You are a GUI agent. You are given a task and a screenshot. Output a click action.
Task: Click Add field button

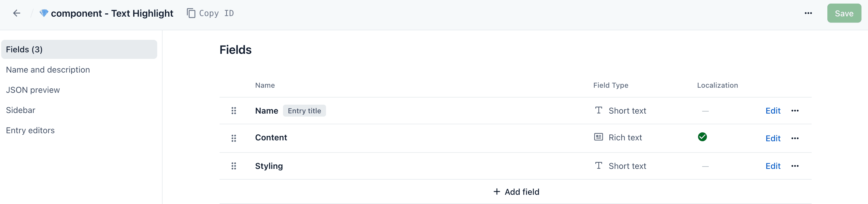point(516,192)
